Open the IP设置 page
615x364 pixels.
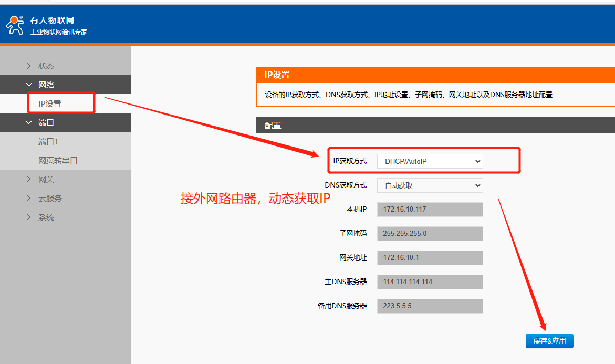pyautogui.click(x=50, y=104)
